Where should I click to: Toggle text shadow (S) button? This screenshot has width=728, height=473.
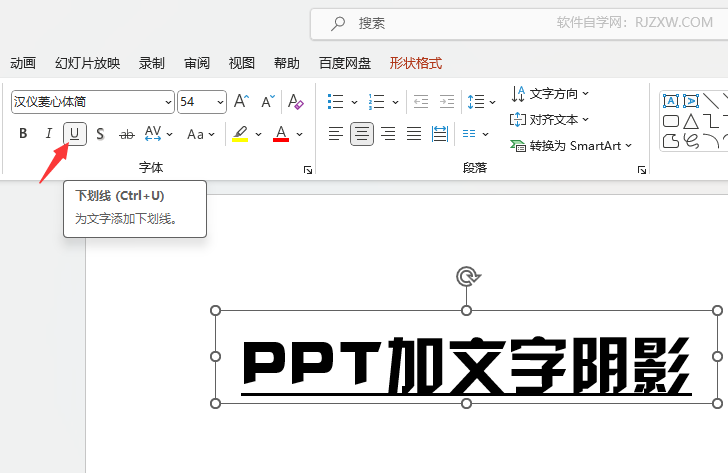click(x=100, y=134)
